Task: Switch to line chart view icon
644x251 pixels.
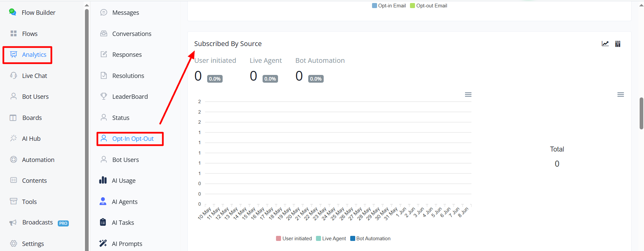Action: point(605,44)
